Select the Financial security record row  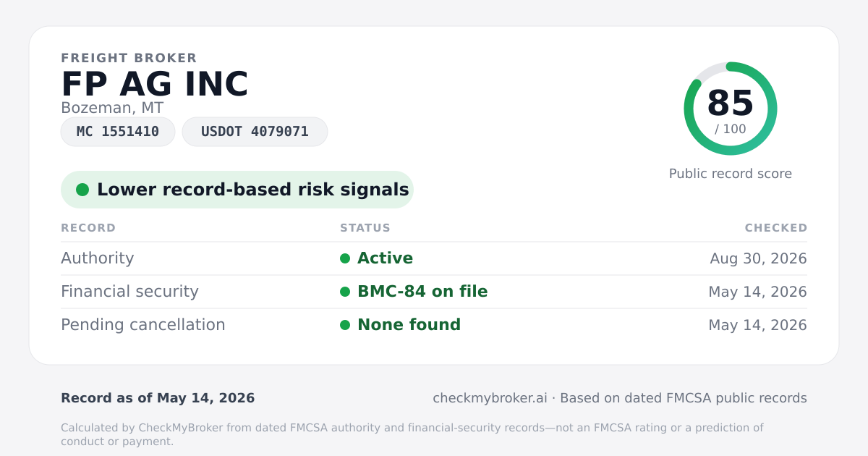434,292
